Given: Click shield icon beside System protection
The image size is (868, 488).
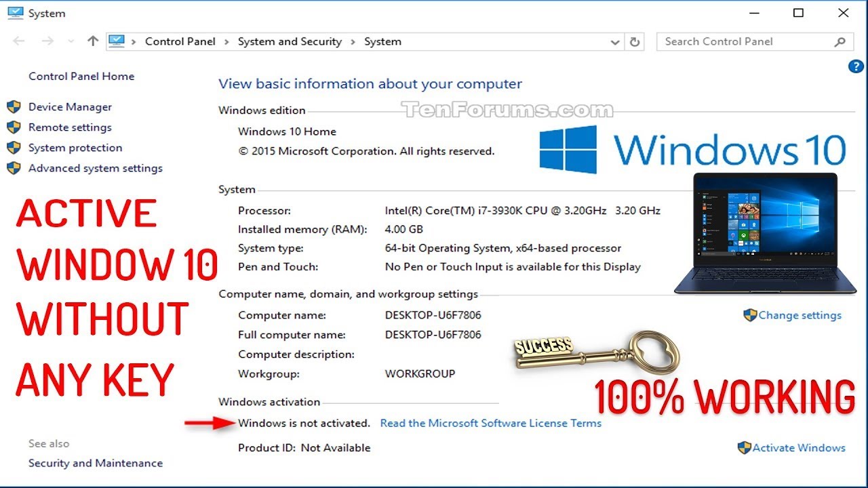Looking at the screenshot, I should tap(14, 148).
